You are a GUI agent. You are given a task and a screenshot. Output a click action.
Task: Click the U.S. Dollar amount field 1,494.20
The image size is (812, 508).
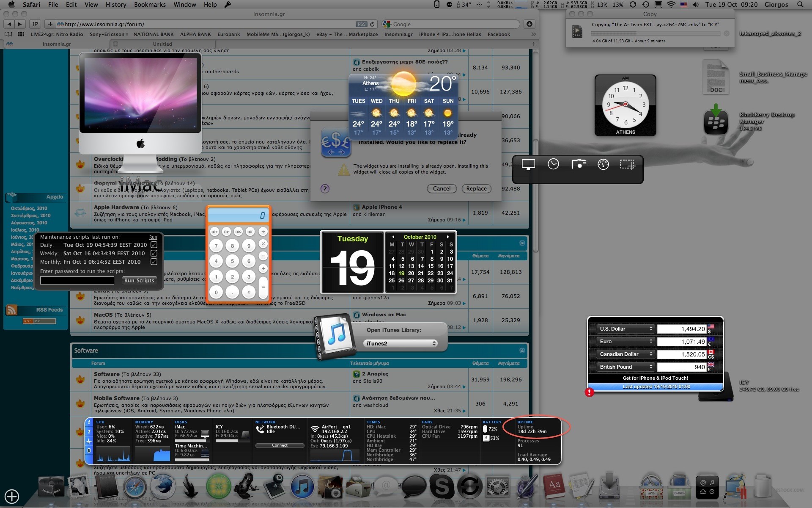681,329
